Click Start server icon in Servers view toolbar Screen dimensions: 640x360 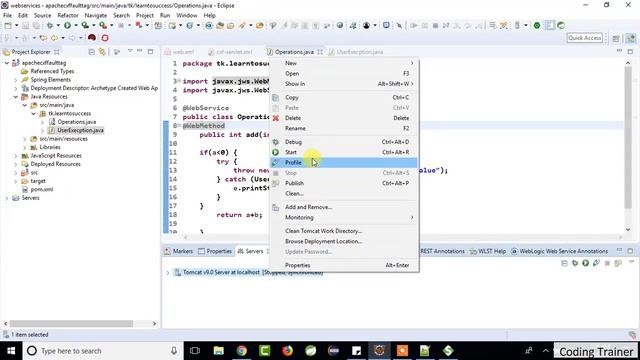(x=585, y=263)
